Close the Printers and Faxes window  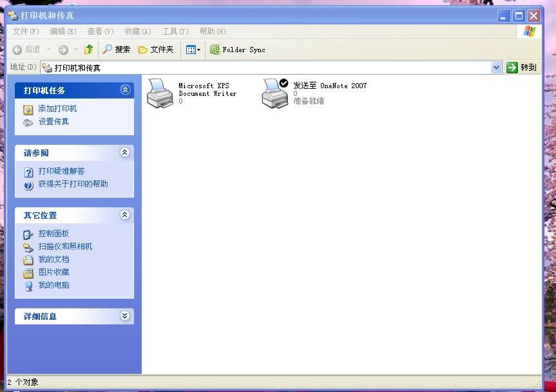pos(533,15)
